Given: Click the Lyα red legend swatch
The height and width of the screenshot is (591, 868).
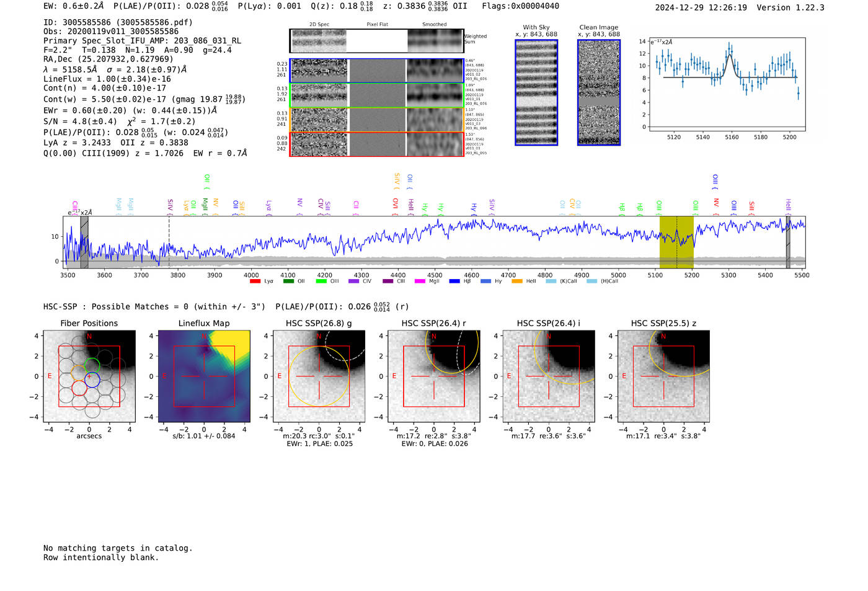Looking at the screenshot, I should point(255,282).
